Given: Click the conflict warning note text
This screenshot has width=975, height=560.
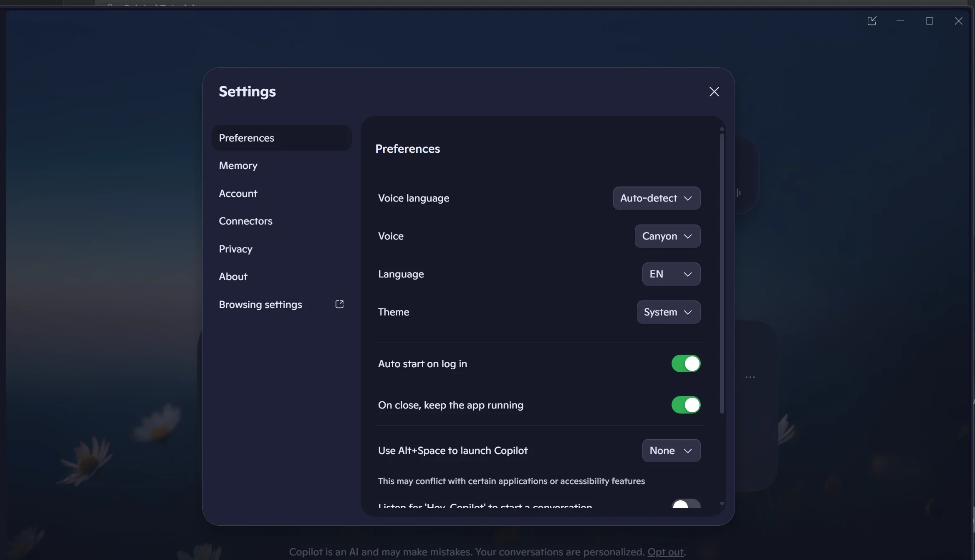Looking at the screenshot, I should coord(511,481).
